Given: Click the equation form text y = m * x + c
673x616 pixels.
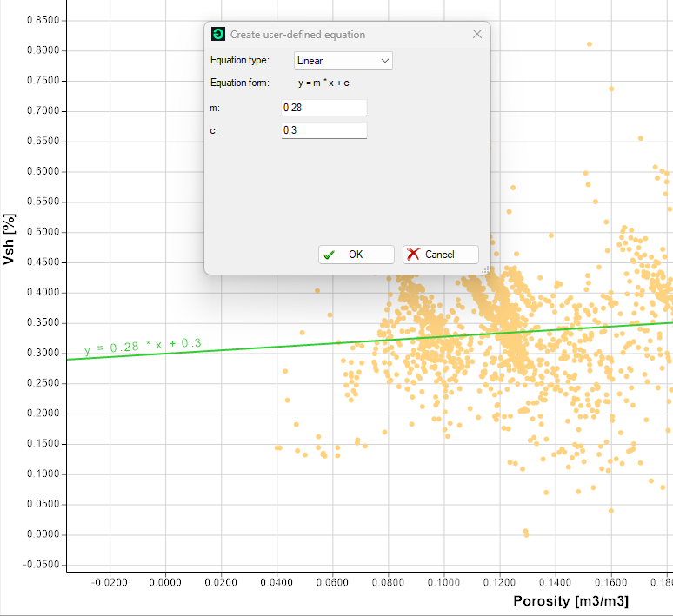Looking at the screenshot, I should click(323, 83).
